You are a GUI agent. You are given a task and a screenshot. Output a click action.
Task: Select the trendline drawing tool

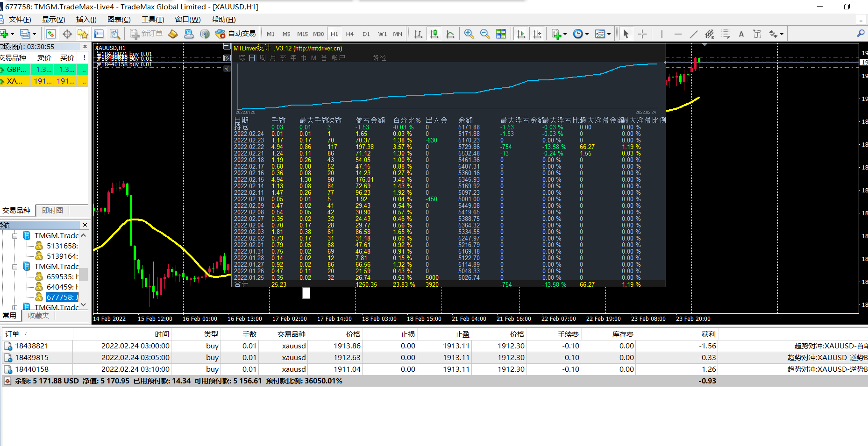[694, 34]
